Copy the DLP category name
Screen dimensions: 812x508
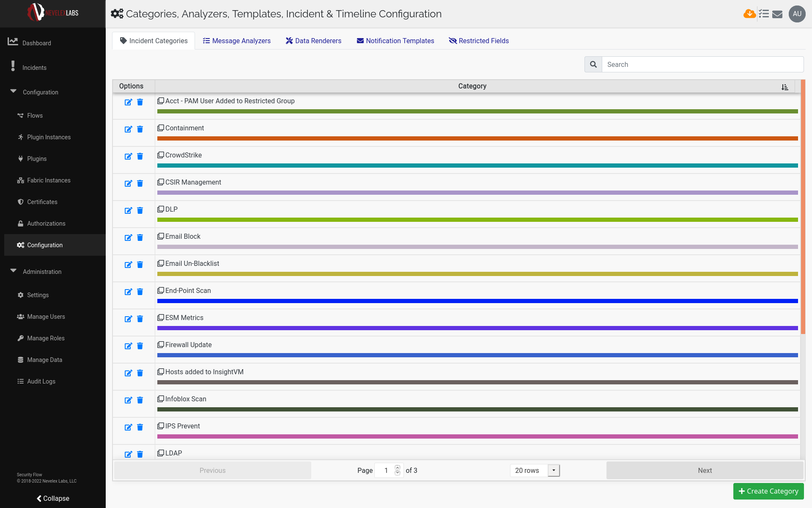point(161,209)
